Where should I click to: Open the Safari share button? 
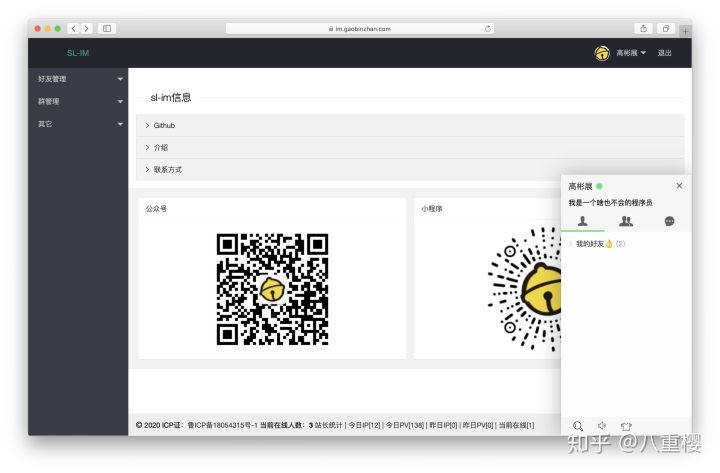(x=643, y=28)
